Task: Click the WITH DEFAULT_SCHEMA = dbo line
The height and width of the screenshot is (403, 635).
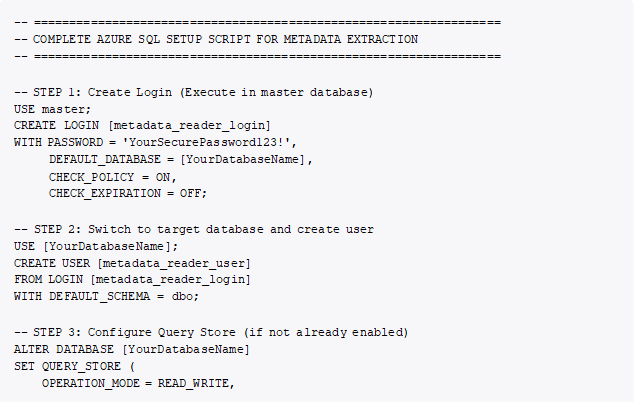Action: (x=107, y=296)
